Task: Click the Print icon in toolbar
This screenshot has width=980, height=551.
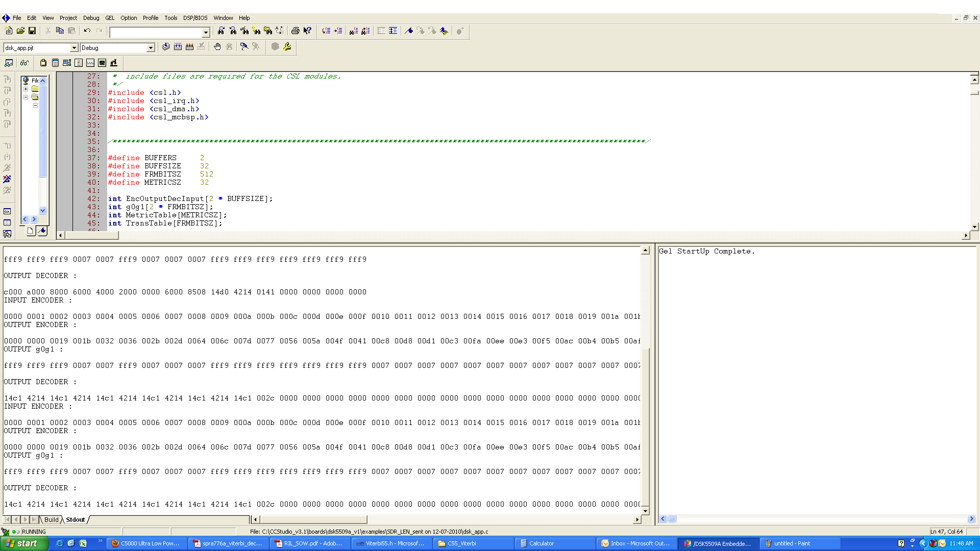Action: coord(295,31)
